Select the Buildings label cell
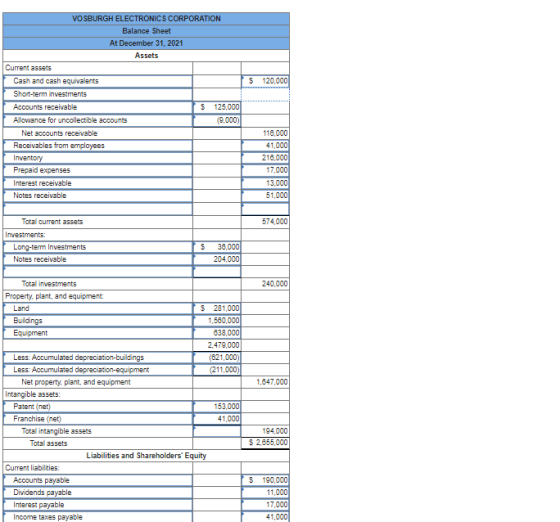This screenshot has height=522, width=560. (x=98, y=321)
